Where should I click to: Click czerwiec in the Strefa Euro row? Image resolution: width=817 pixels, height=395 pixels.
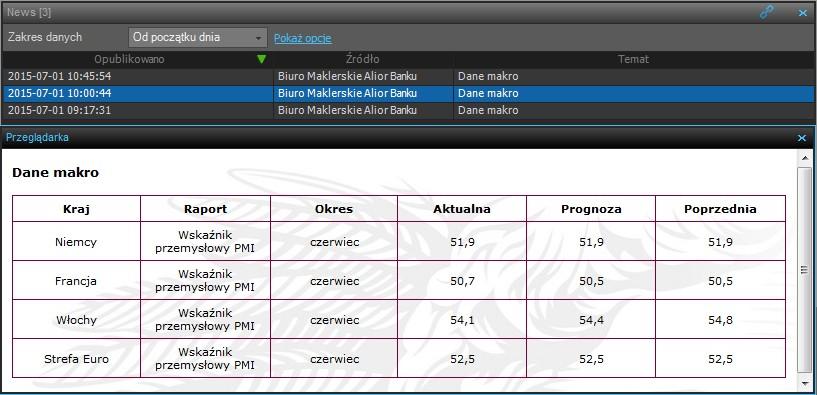(335, 359)
